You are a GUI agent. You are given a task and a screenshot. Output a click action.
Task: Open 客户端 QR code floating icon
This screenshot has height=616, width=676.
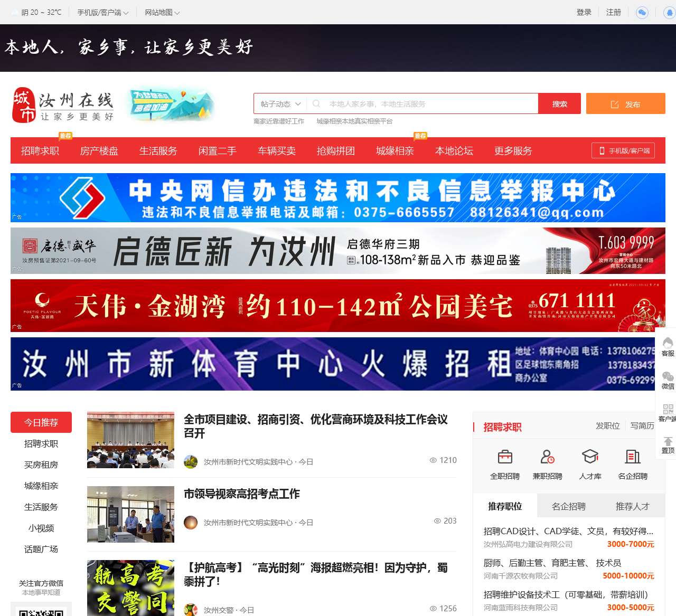pyautogui.click(x=668, y=413)
